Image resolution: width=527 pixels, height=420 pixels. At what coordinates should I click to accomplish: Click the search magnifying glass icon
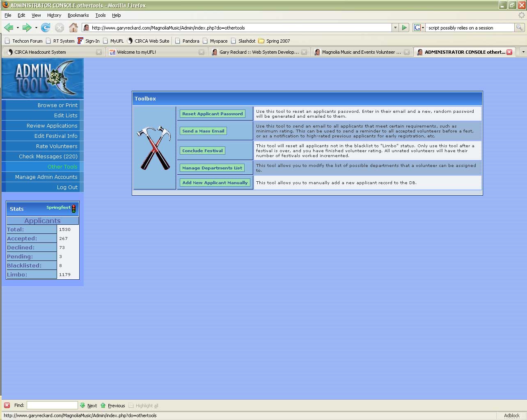click(x=519, y=27)
